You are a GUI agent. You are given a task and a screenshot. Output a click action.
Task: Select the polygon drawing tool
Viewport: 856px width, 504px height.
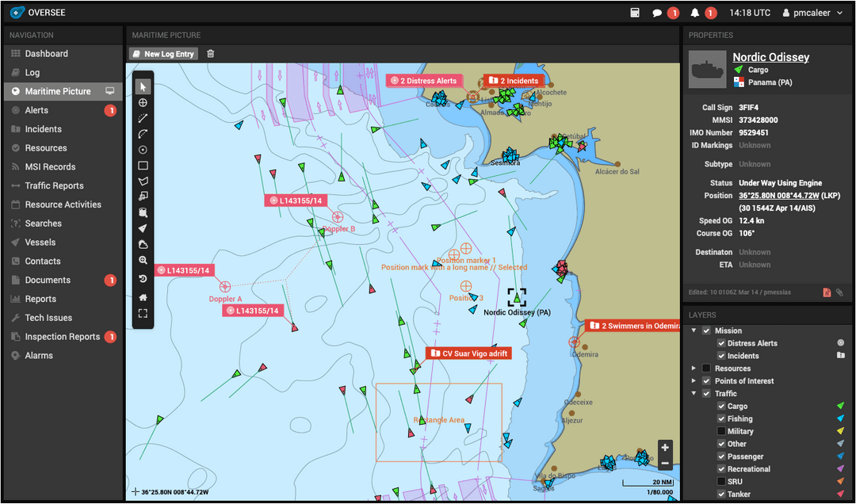pyautogui.click(x=143, y=181)
